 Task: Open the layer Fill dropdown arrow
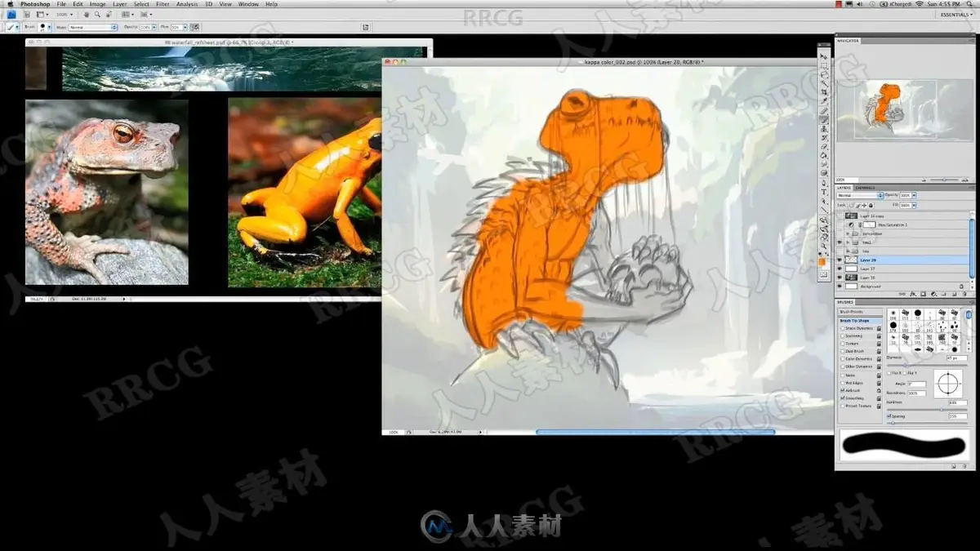(x=914, y=204)
